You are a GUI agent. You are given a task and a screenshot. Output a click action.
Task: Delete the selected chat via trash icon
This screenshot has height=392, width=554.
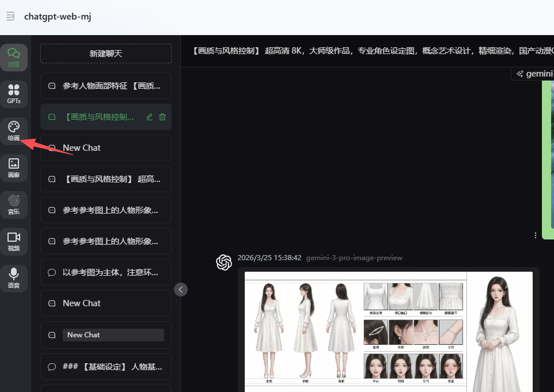click(162, 117)
